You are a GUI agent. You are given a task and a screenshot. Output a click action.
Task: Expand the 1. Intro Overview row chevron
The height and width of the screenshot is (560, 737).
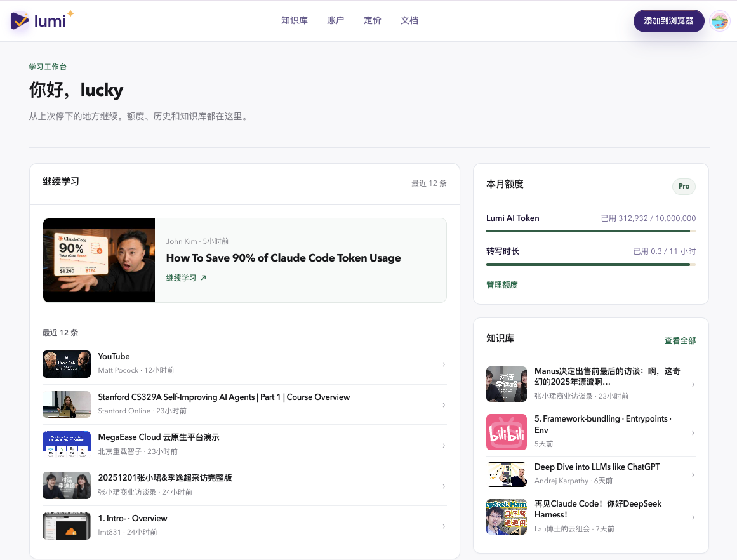pos(444,526)
